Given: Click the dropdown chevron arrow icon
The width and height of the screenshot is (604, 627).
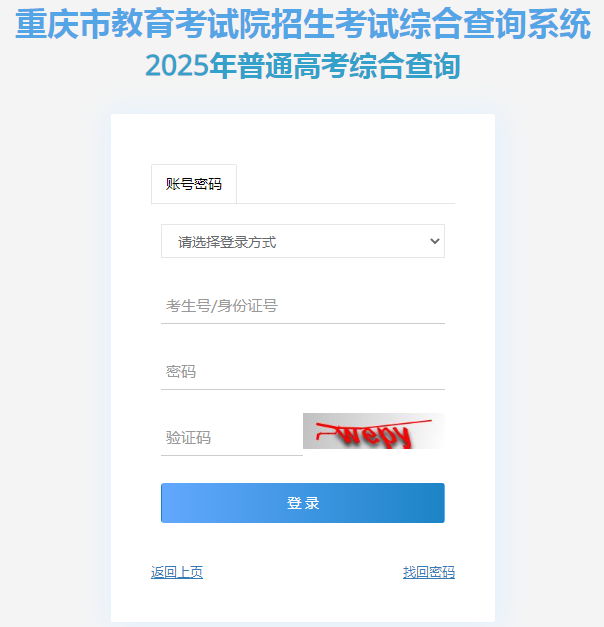Looking at the screenshot, I should point(435,241).
